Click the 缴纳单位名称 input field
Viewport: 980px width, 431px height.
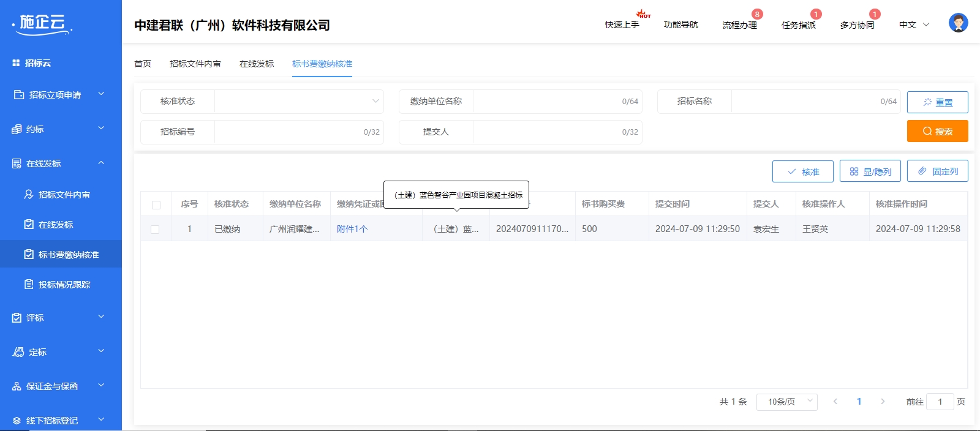tap(545, 102)
